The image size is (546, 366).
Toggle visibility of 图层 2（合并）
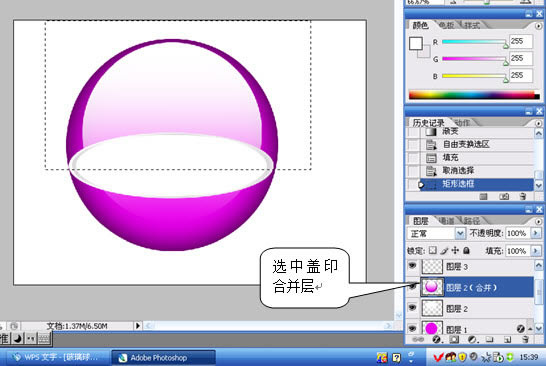pos(412,286)
